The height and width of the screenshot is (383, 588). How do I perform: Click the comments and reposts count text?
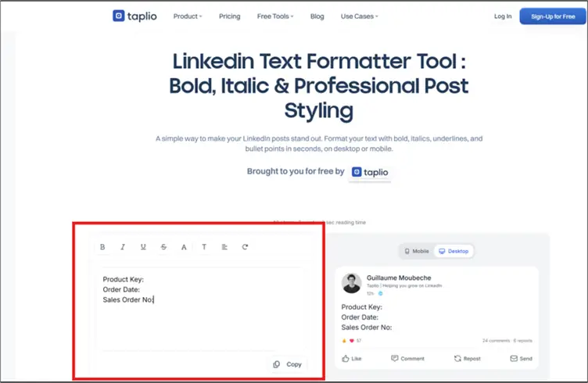coord(507,341)
